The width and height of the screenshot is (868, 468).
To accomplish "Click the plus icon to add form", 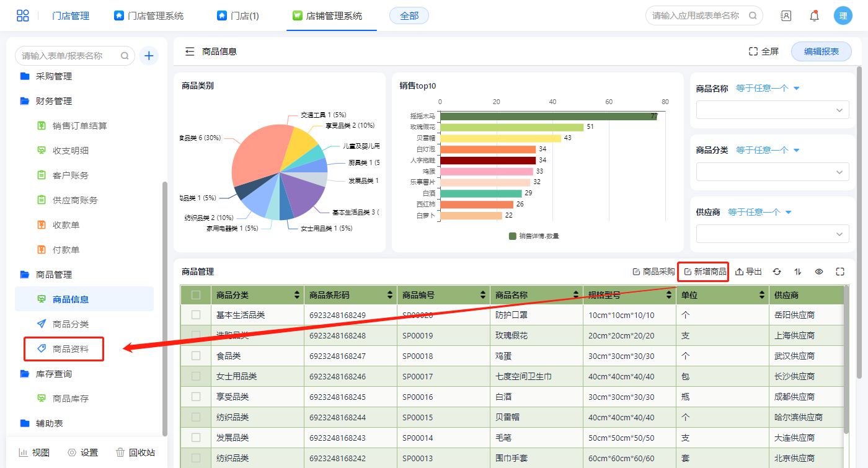I will point(149,56).
